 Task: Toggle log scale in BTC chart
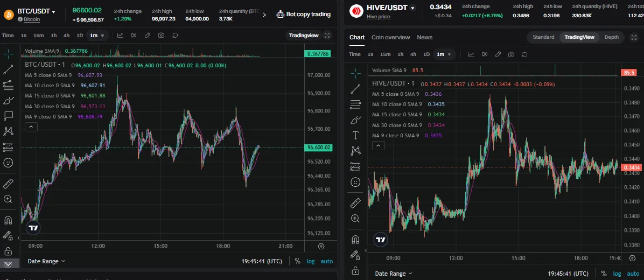click(311, 261)
